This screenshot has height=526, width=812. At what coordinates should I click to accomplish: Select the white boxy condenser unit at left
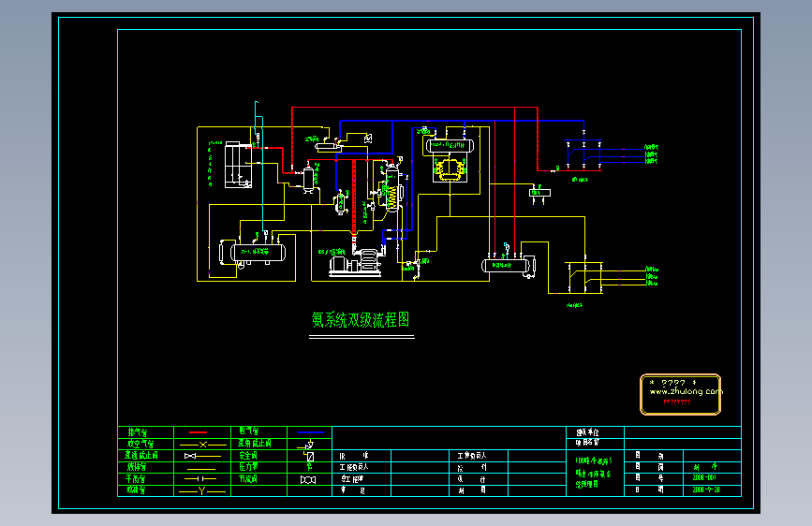click(x=238, y=164)
